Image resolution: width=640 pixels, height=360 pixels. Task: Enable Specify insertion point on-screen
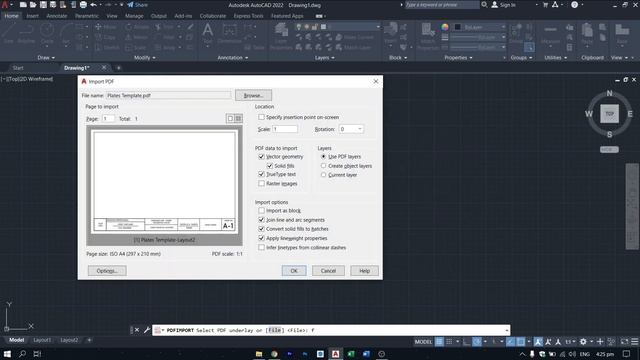[261, 117]
